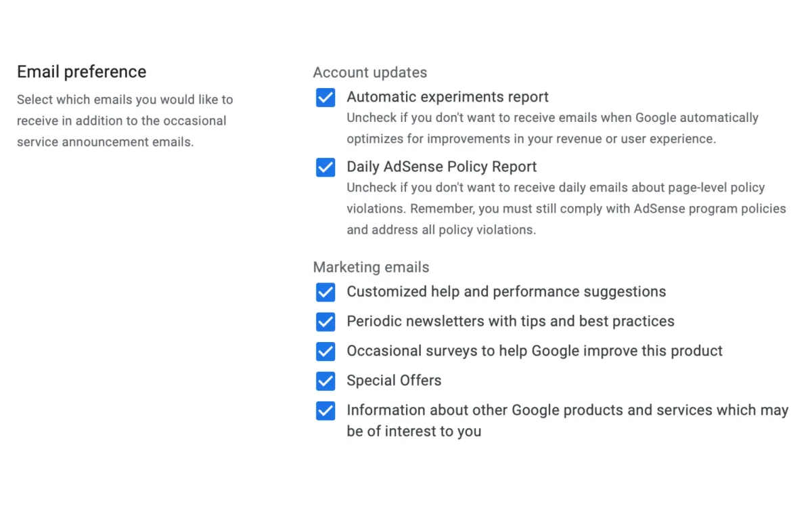
Task: Untick the Periodic newsletters checkbox
Action: click(x=325, y=322)
